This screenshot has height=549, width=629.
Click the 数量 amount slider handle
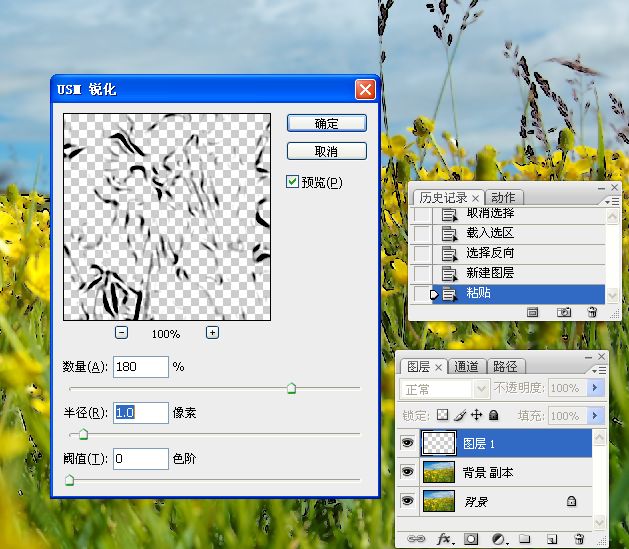pyautogui.click(x=292, y=388)
